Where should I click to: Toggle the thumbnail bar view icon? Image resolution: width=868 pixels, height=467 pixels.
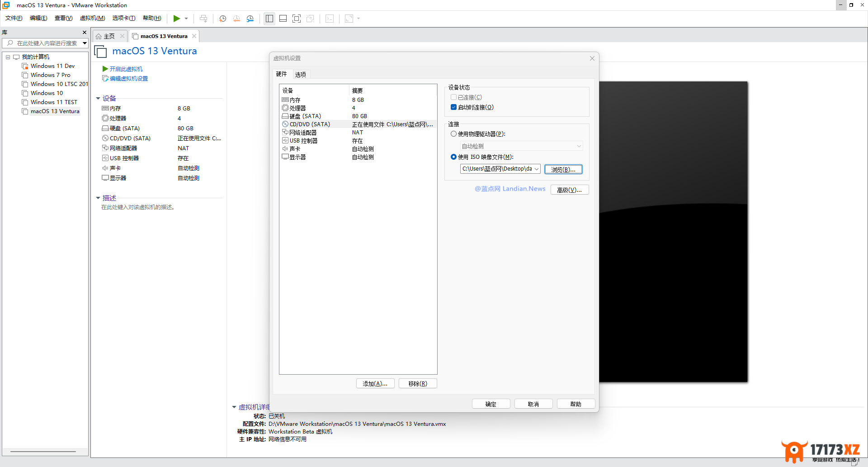pyautogui.click(x=283, y=19)
